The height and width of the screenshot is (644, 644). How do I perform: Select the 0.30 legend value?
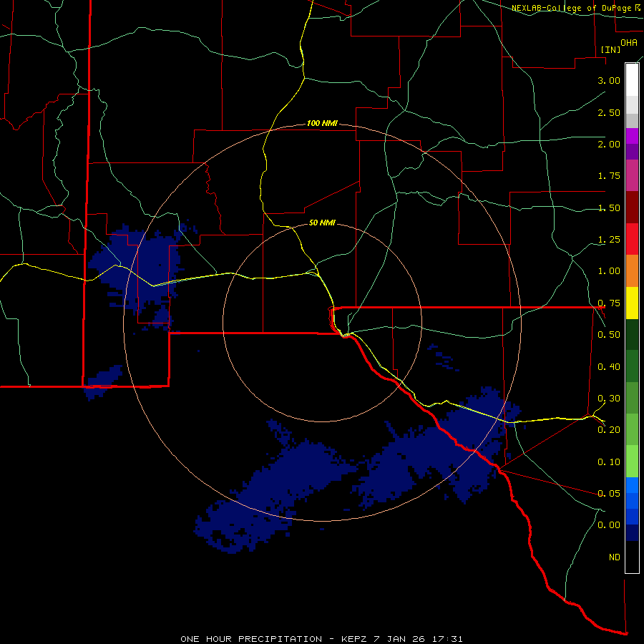pyautogui.click(x=609, y=399)
